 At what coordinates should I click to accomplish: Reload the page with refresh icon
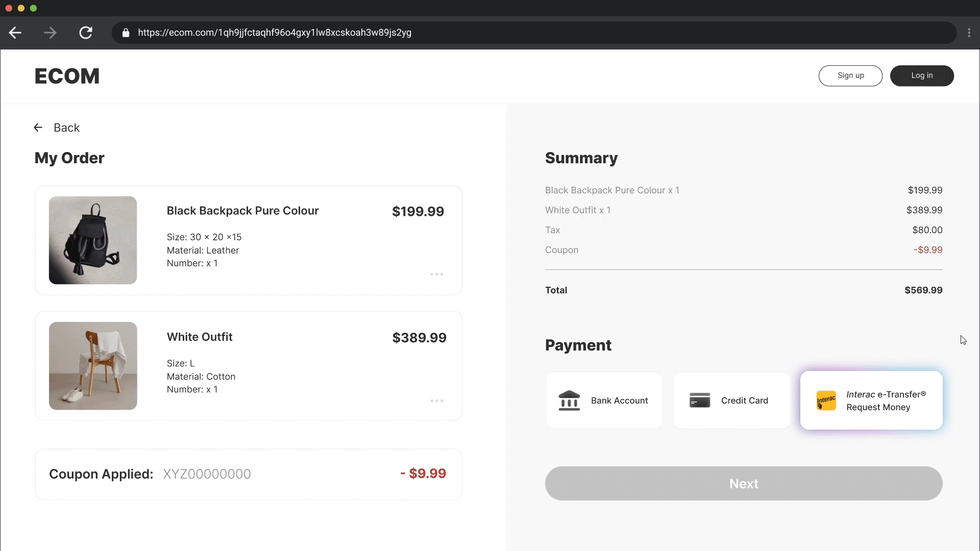click(86, 33)
